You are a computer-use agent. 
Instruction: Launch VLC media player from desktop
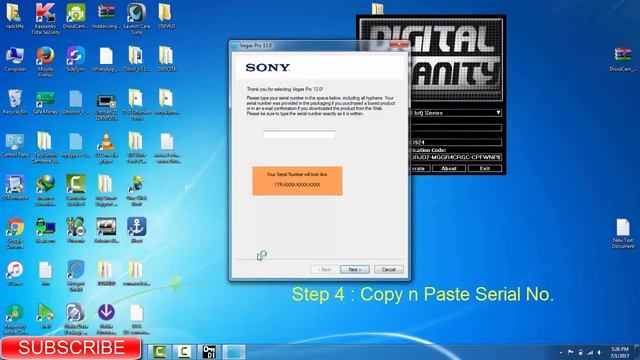[x=106, y=148]
